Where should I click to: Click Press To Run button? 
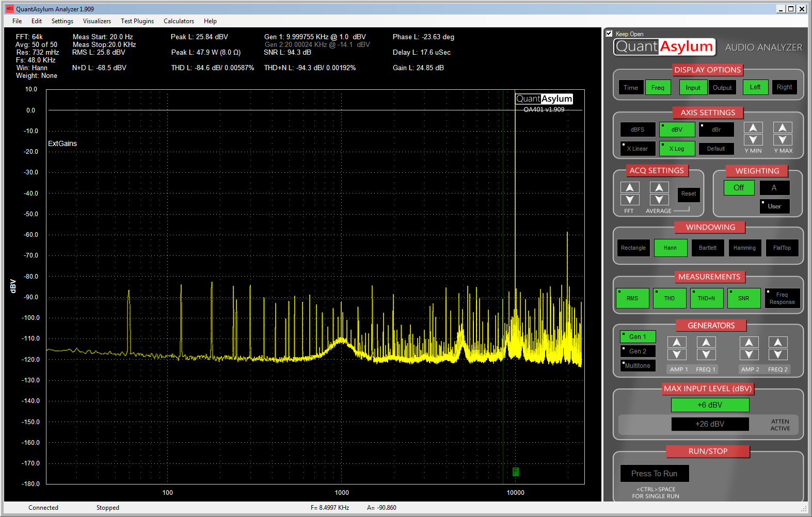tap(655, 474)
